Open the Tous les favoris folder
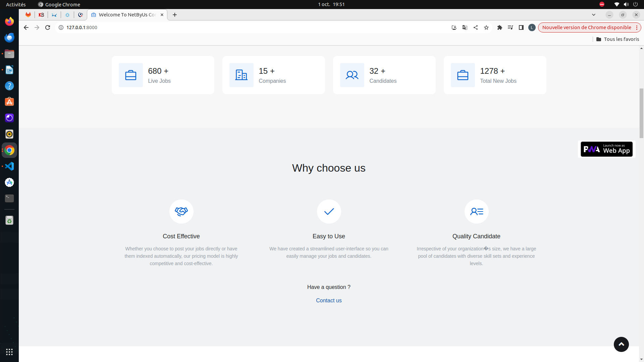 (x=618, y=39)
